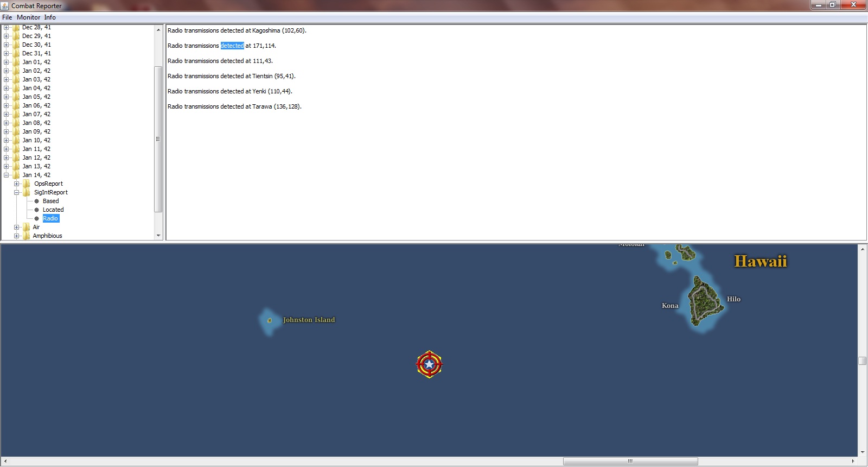The width and height of the screenshot is (868, 467).
Task: Click the Kona label on the map
Action: pos(670,306)
